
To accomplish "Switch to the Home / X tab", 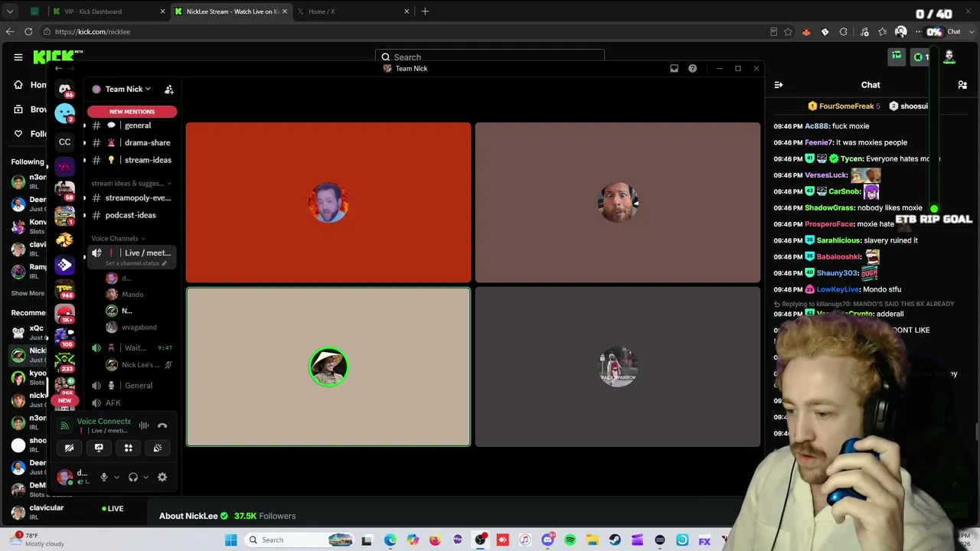I will point(352,11).
